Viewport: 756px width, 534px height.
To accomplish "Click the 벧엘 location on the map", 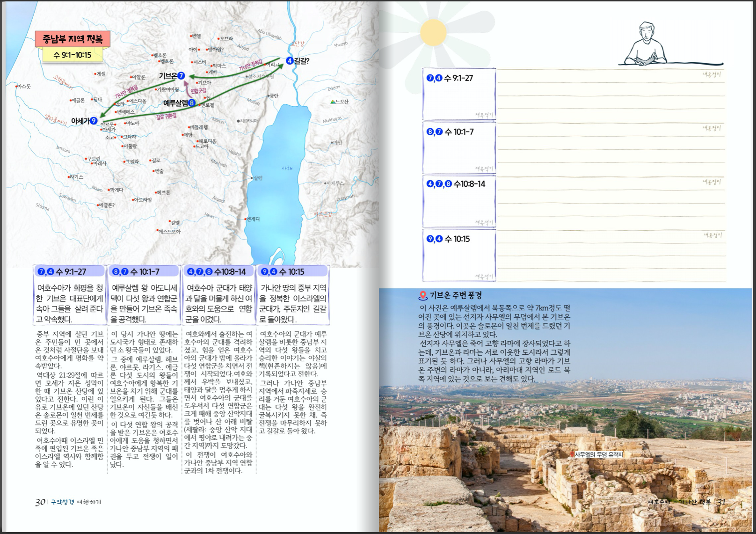I will [x=195, y=36].
